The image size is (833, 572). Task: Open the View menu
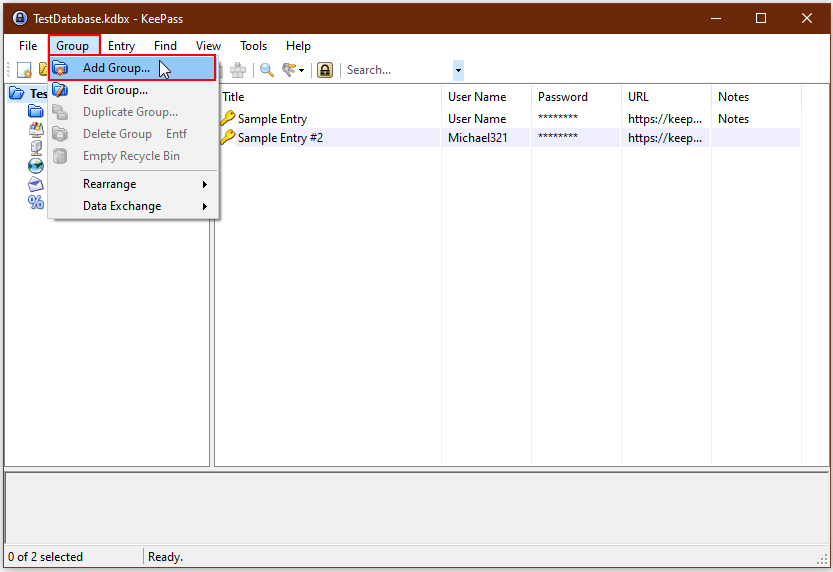pyautogui.click(x=208, y=46)
